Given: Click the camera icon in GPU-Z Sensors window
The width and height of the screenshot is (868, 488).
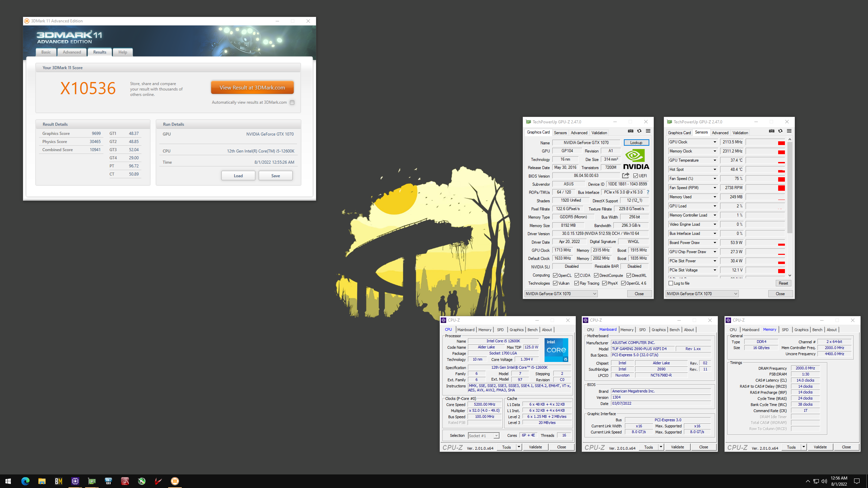Looking at the screenshot, I should (771, 131).
